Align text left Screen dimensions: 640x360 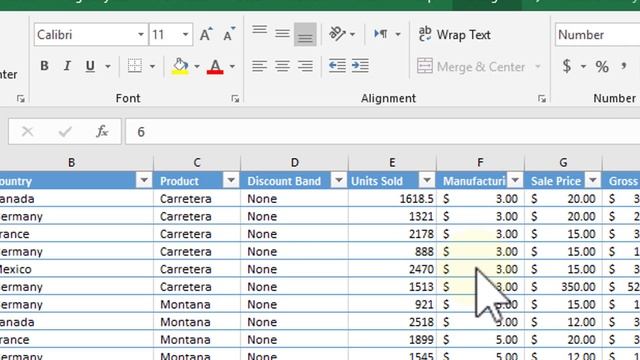(260, 66)
